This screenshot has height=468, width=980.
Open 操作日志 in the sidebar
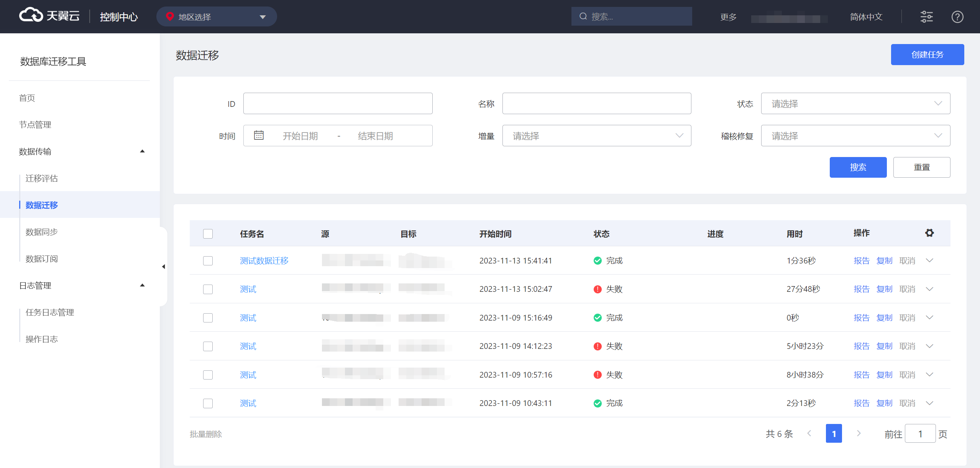tap(41, 339)
